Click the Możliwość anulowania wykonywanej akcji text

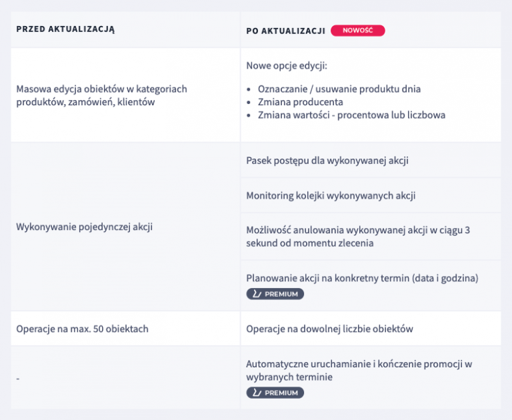[358, 230]
